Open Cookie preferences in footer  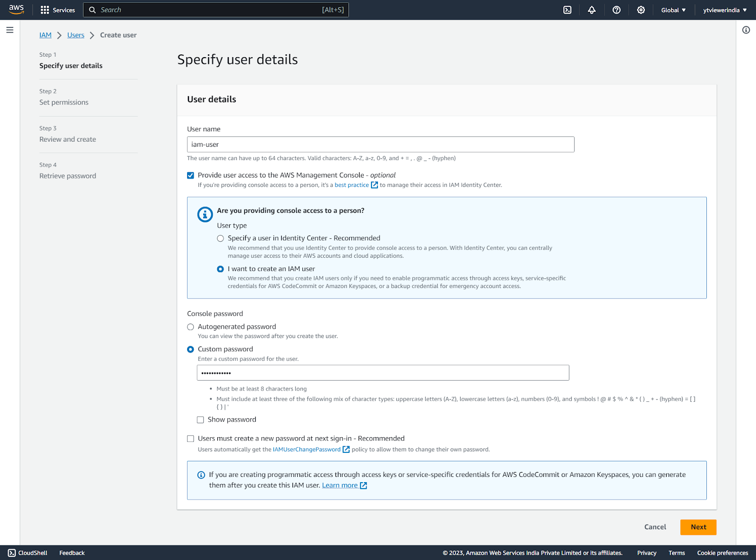(722, 553)
